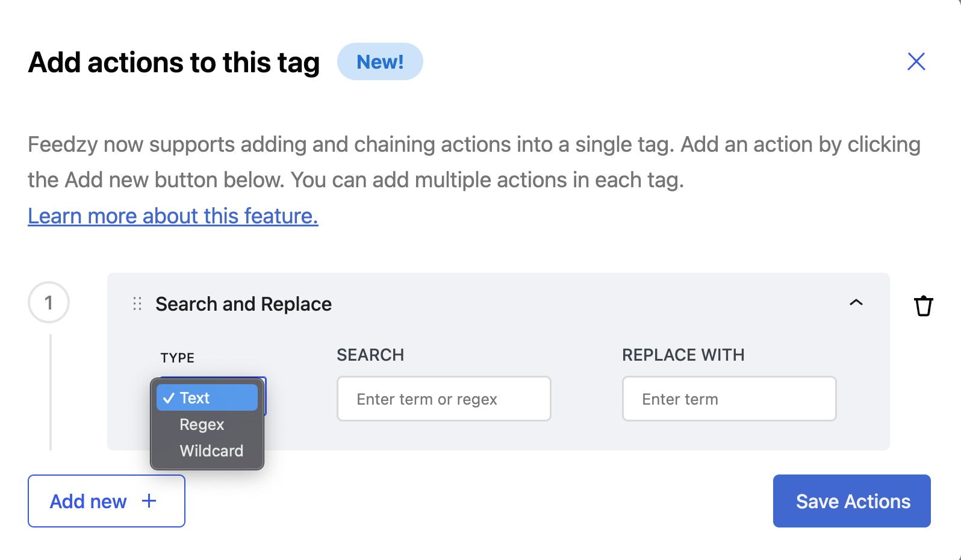Screen dimensions: 961x560
Task: Click the SEARCH term input field
Action: pos(444,399)
